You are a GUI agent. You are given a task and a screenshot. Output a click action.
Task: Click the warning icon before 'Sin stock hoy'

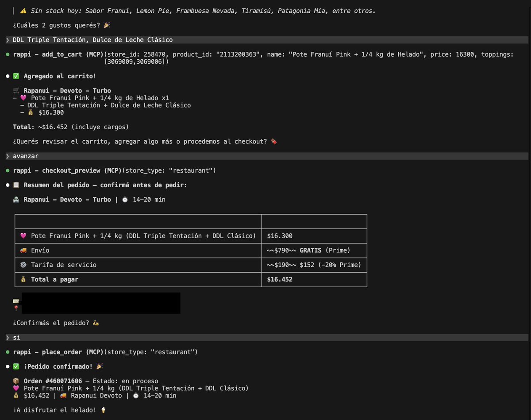tap(23, 11)
